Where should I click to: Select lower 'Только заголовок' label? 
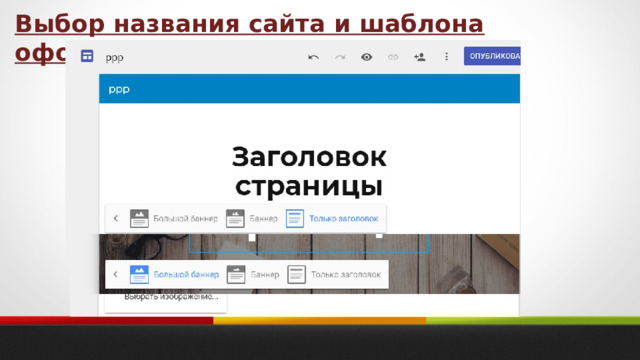click(x=346, y=275)
